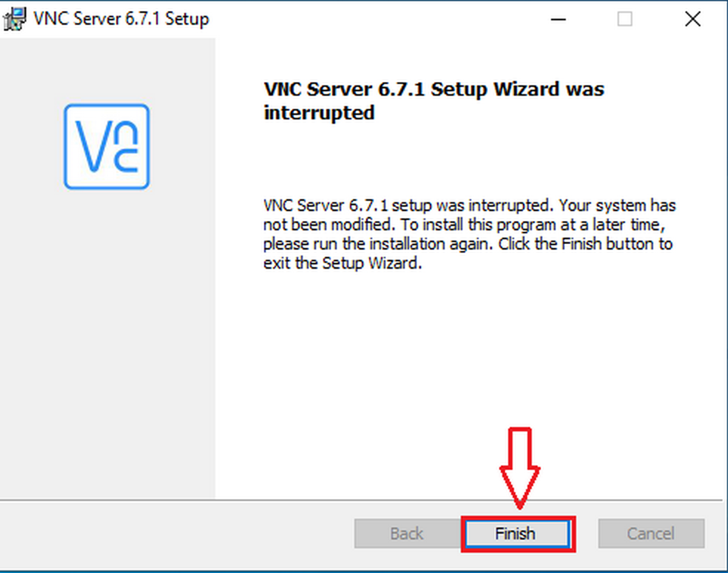Click the maximize button of the wizard

[x=624, y=19]
